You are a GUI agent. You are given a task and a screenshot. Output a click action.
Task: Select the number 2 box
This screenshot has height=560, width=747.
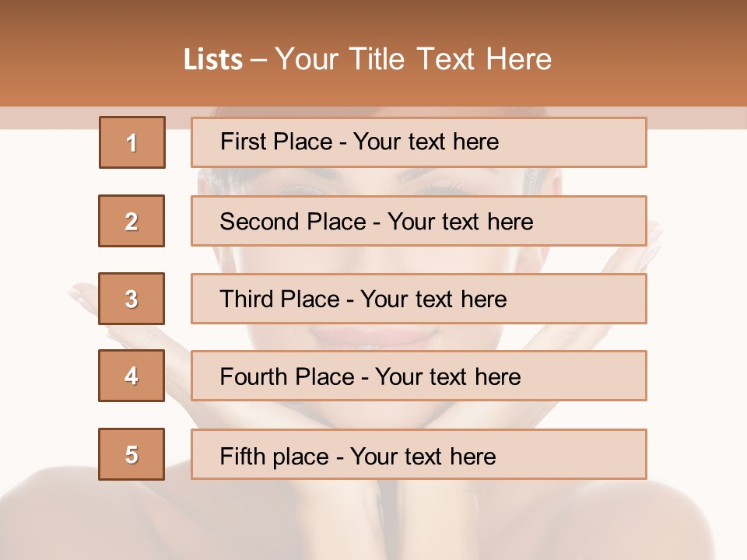point(132,221)
